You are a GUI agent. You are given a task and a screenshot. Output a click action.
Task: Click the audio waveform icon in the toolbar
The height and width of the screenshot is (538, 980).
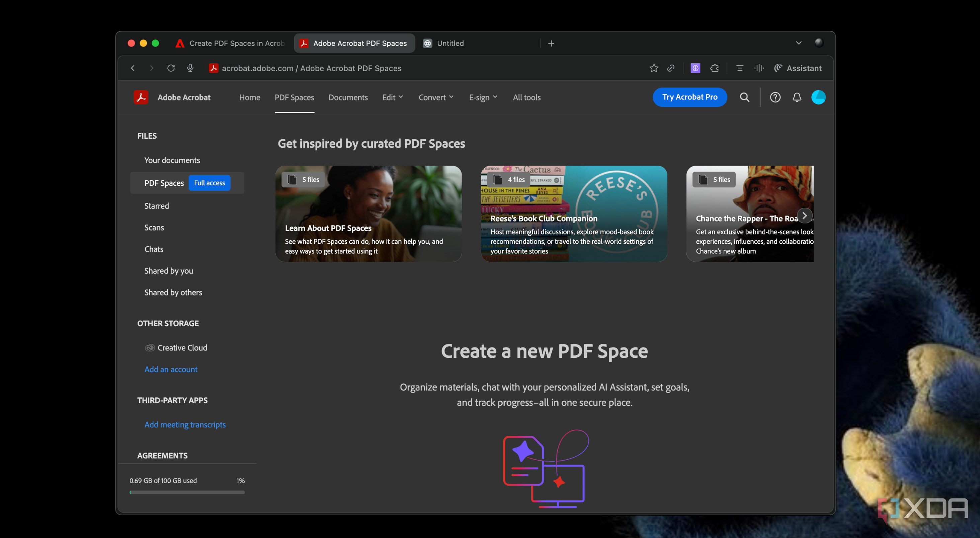758,68
